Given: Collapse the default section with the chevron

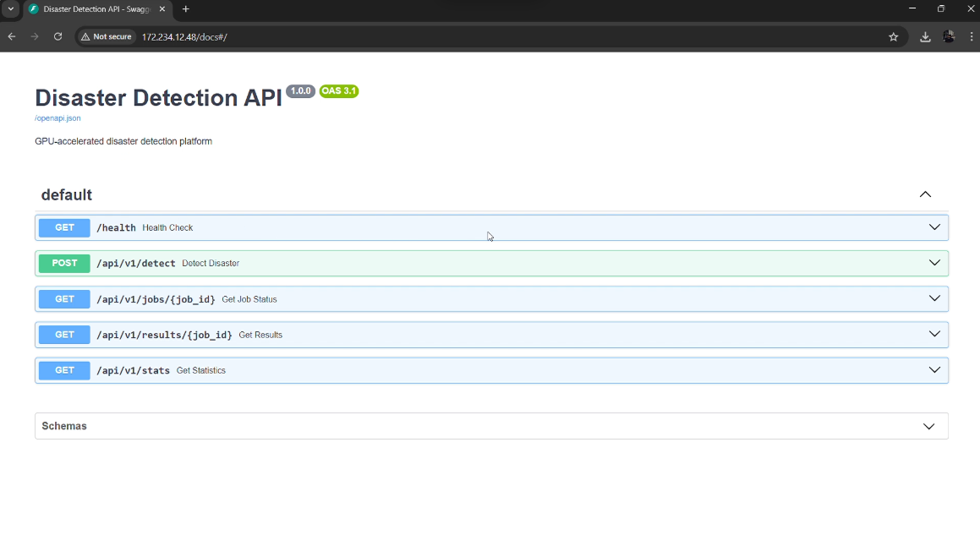Looking at the screenshot, I should pyautogui.click(x=926, y=195).
